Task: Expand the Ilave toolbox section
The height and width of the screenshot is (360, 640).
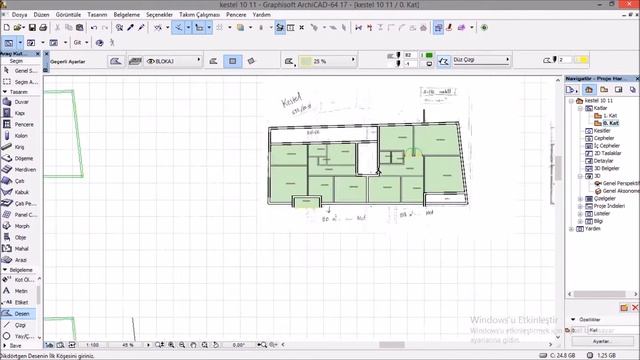Action: pos(4,346)
